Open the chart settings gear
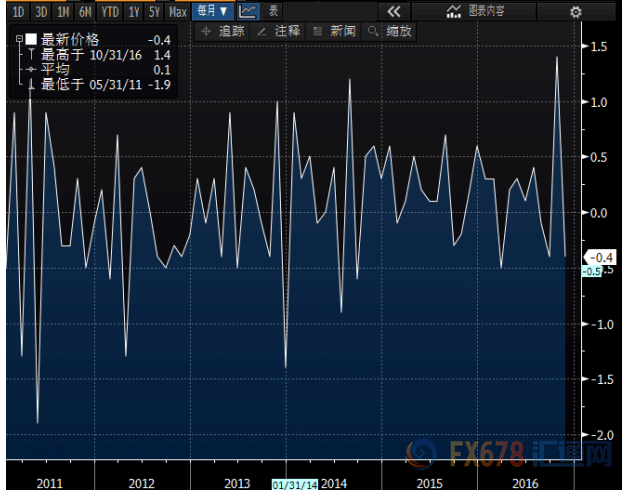630x490 pixels. tap(574, 12)
